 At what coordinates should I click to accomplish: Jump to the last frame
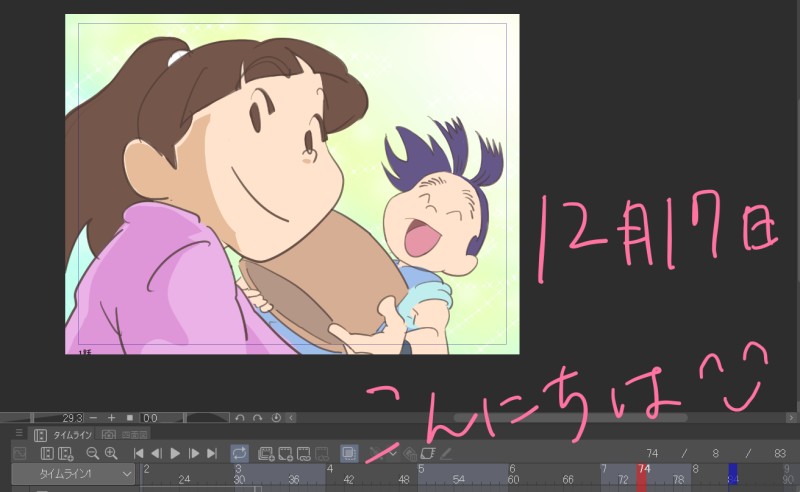[212, 453]
